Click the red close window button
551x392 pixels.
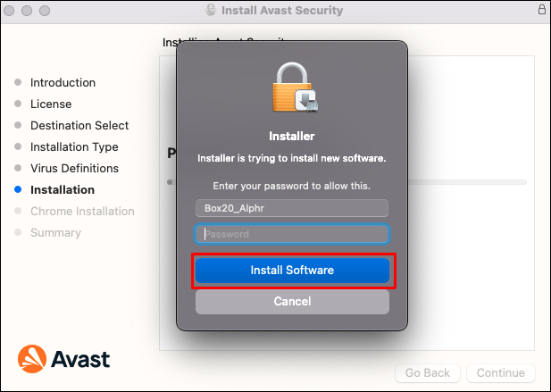click(12, 10)
